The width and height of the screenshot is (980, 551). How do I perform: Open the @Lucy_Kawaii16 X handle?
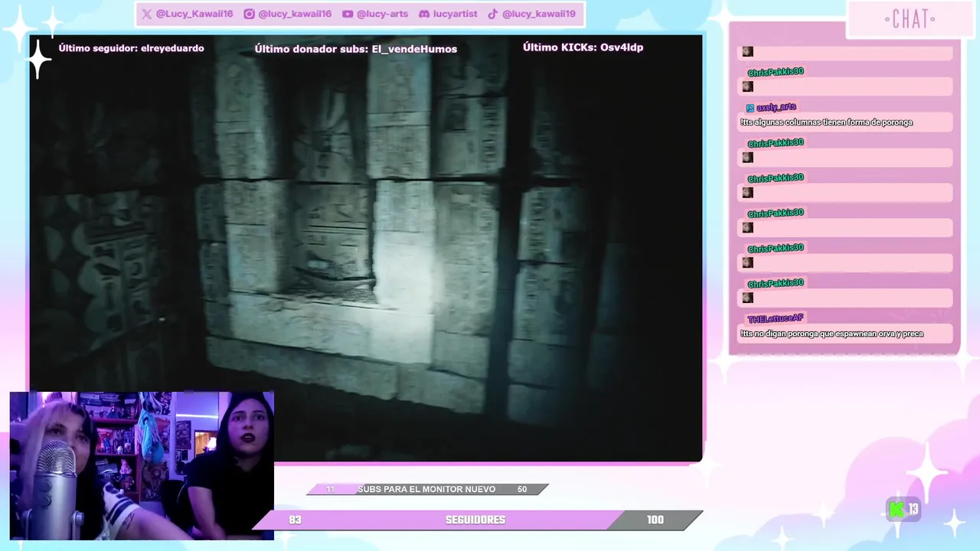coord(194,14)
